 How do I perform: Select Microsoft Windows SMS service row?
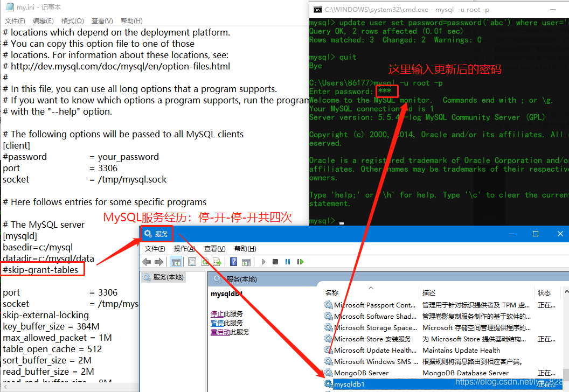pos(443,361)
